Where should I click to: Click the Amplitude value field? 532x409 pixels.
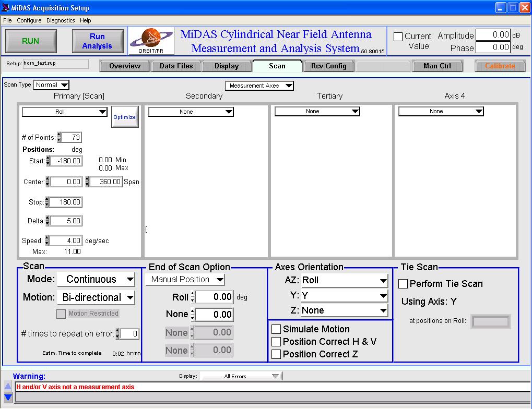point(493,34)
